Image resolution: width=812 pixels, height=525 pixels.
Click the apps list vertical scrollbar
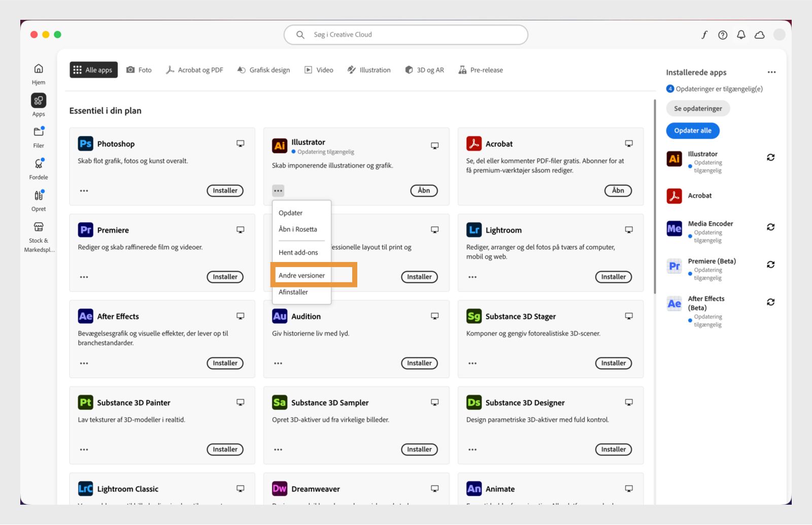pyautogui.click(x=655, y=197)
